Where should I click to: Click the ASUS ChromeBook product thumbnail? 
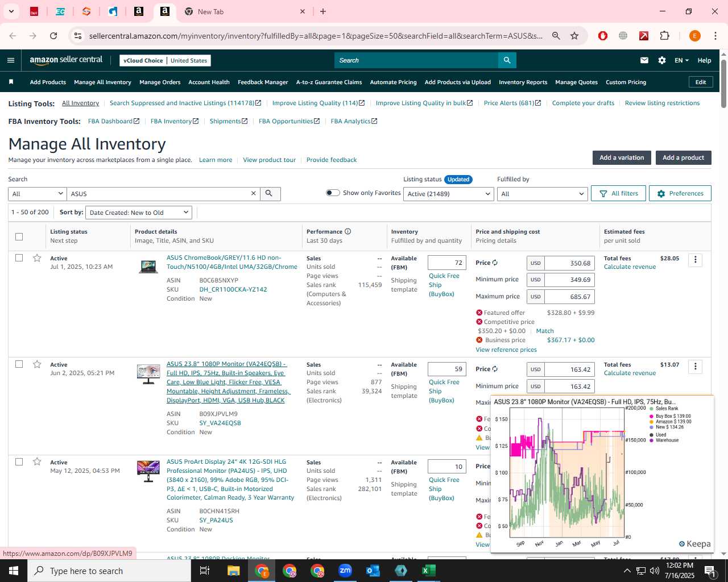[x=148, y=266]
